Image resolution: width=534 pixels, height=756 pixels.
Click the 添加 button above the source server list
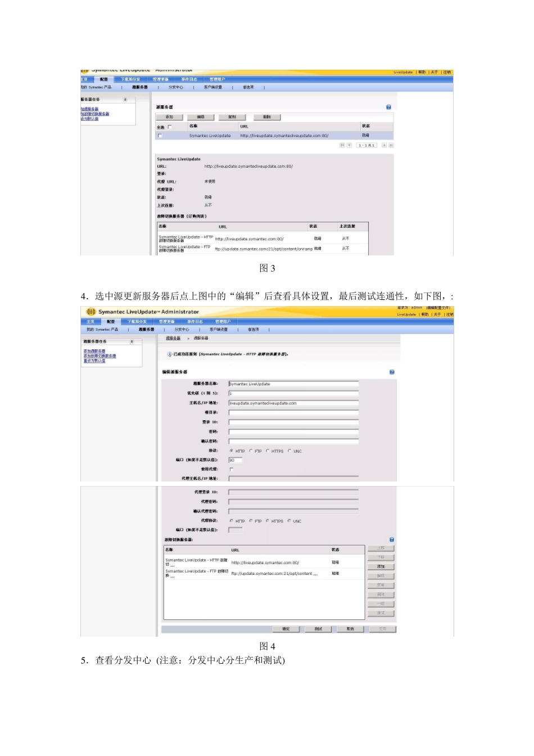tap(170, 117)
